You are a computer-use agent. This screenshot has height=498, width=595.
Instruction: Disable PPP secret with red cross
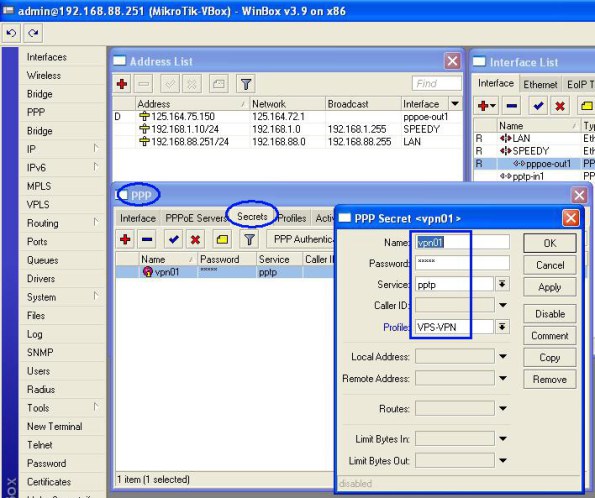pos(195,239)
